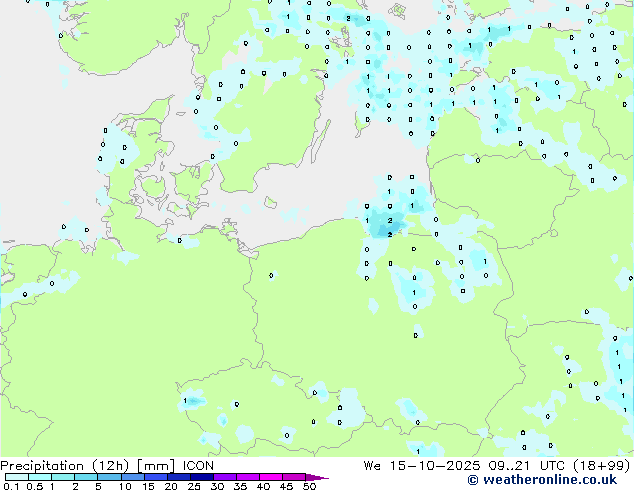Viewport: 634px width, 490px height.
Task: Select the 0.5–1 mm legend swatch
Action: pos(40,477)
